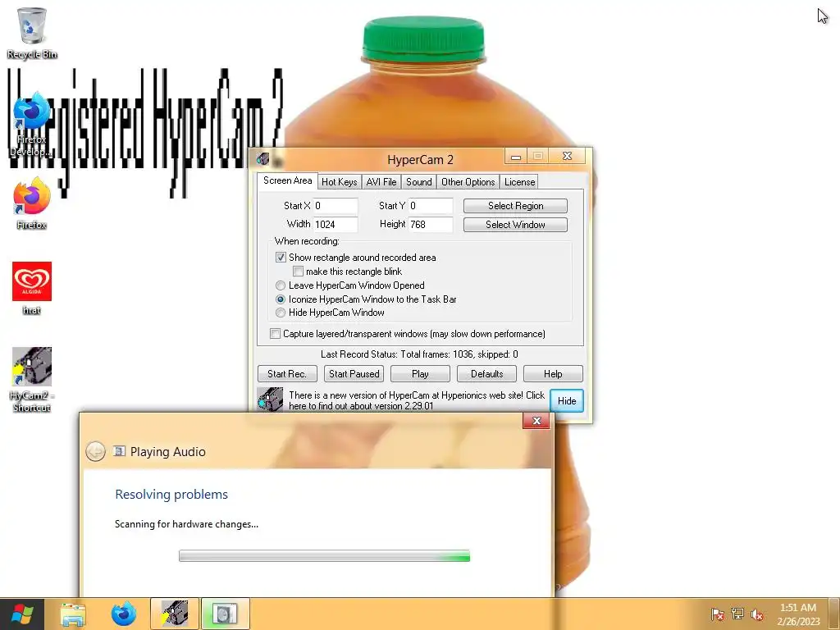The width and height of the screenshot is (840, 630).
Task: Reset settings with the Defaults button
Action: (x=487, y=374)
